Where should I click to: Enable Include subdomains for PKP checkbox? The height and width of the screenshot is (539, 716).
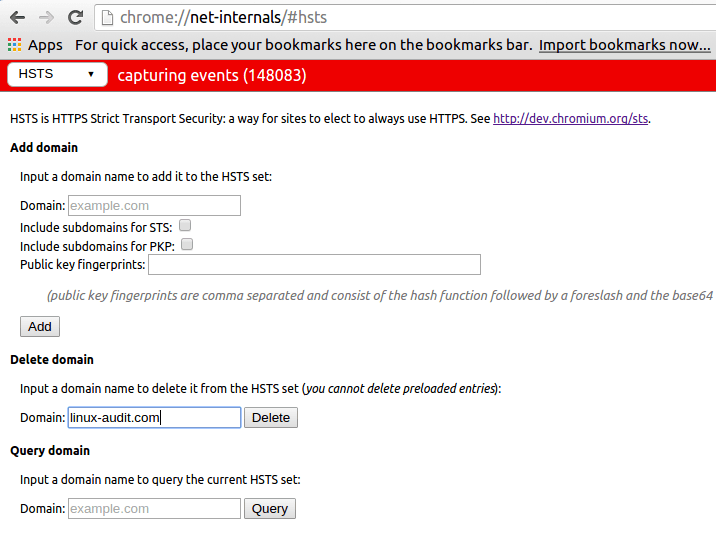tap(187, 244)
